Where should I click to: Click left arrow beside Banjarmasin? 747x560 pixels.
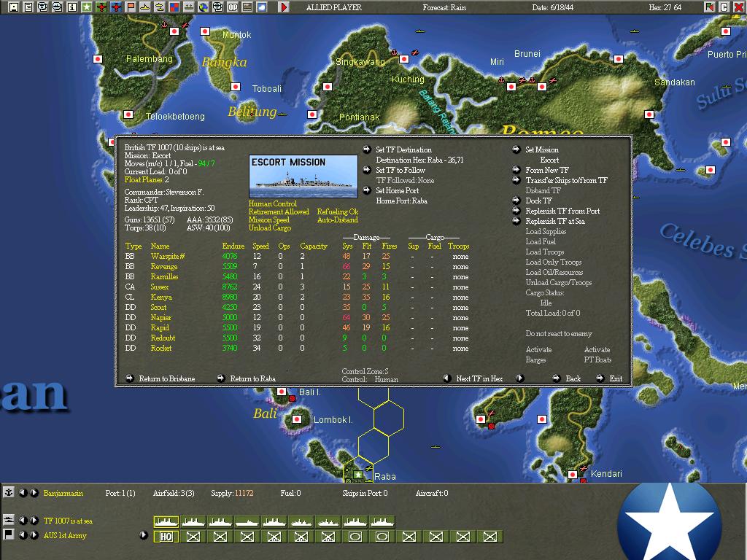tap(23, 493)
